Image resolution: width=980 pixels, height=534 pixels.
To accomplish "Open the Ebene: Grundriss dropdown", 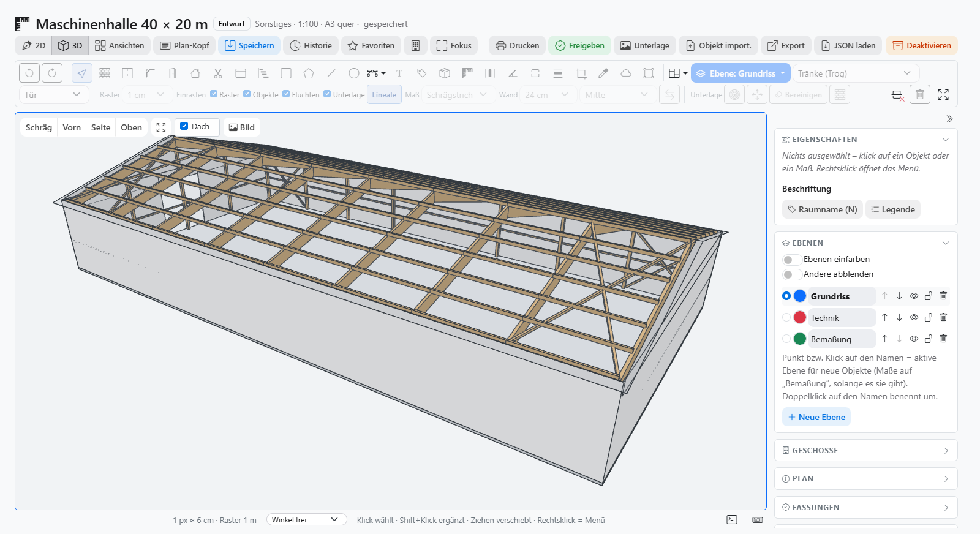I will coord(741,73).
